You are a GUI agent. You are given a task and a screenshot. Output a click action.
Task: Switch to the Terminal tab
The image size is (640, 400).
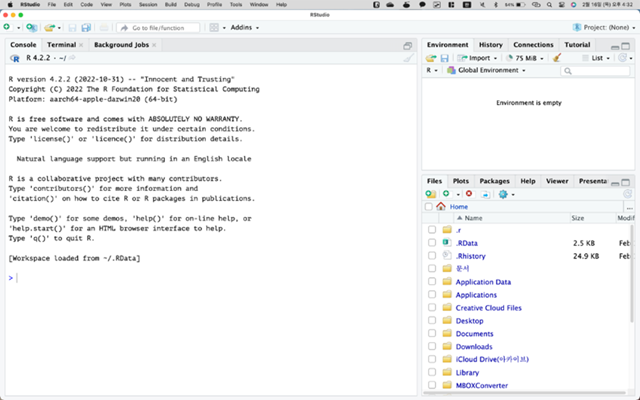coord(61,45)
